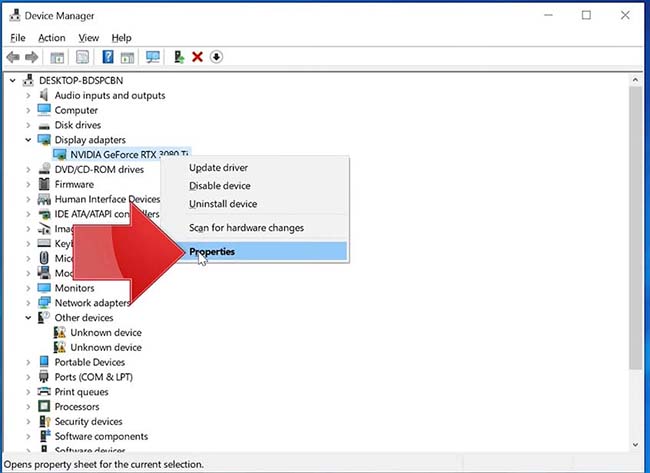Click the Monitors category icon
The image size is (650, 473).
[x=44, y=288]
